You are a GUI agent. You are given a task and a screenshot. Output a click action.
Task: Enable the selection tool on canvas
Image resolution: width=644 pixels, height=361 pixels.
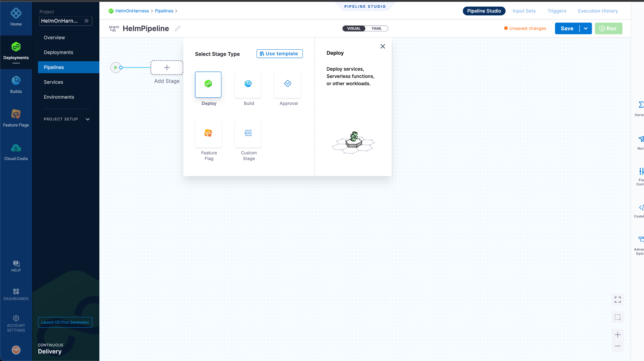click(617, 317)
